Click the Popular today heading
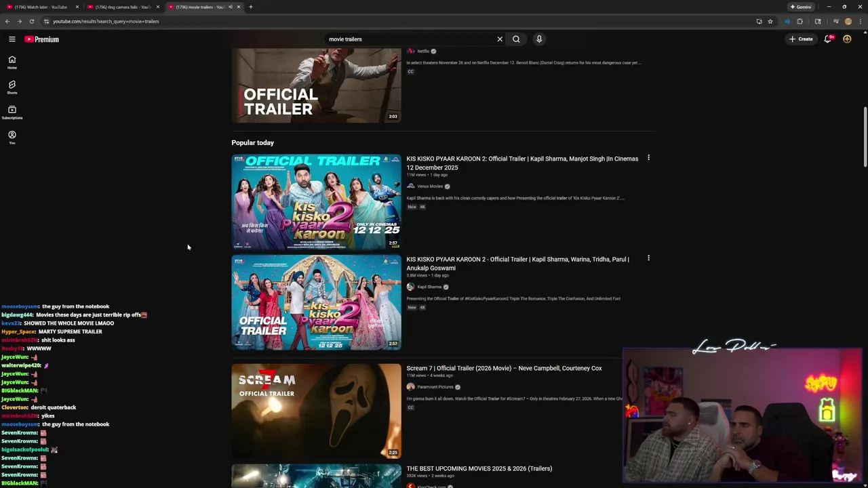Viewport: 868px width, 488px height. 252,142
